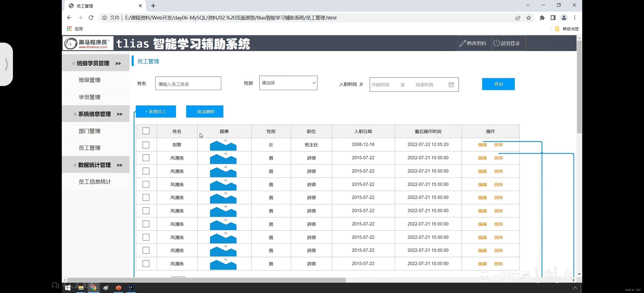This screenshot has width=644, height=293.
Task: Click the horizontal page scrollbar thumb
Action: 207,280
